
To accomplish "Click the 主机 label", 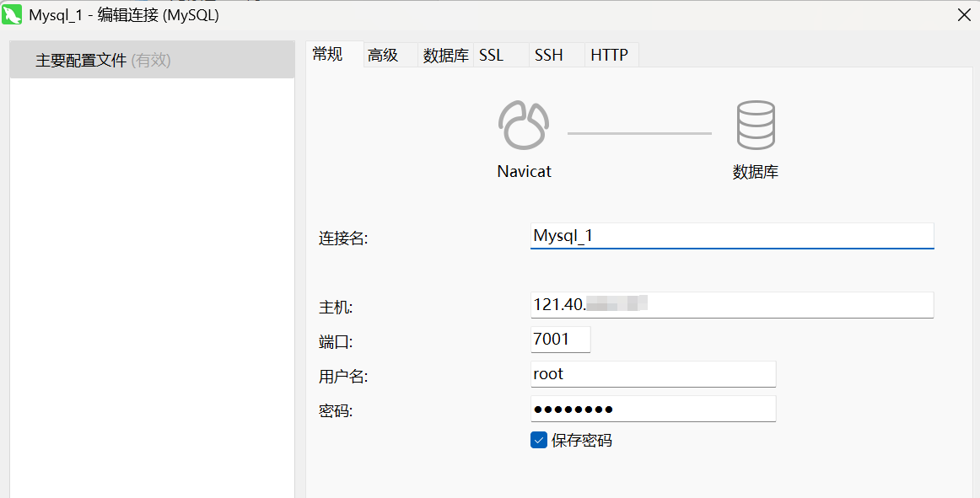I will (x=336, y=308).
